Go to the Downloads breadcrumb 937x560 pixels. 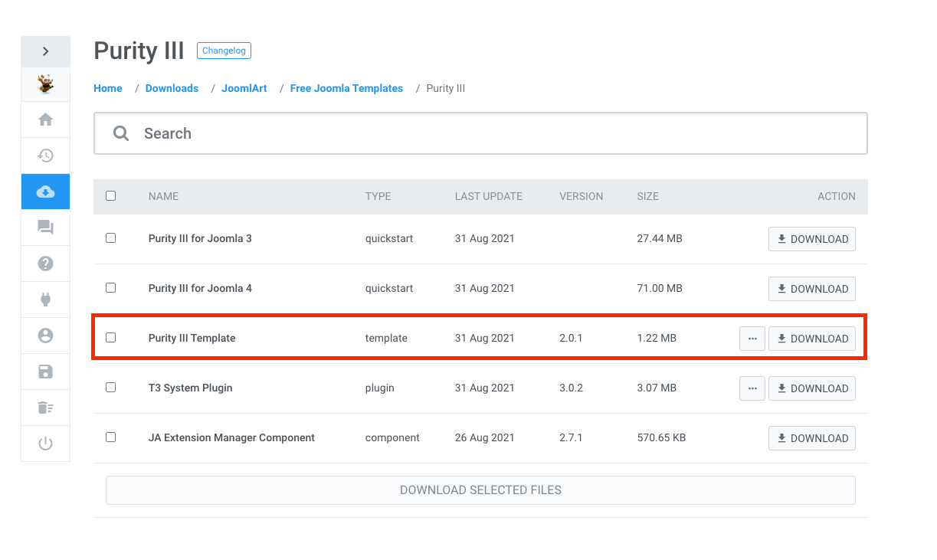(x=172, y=88)
